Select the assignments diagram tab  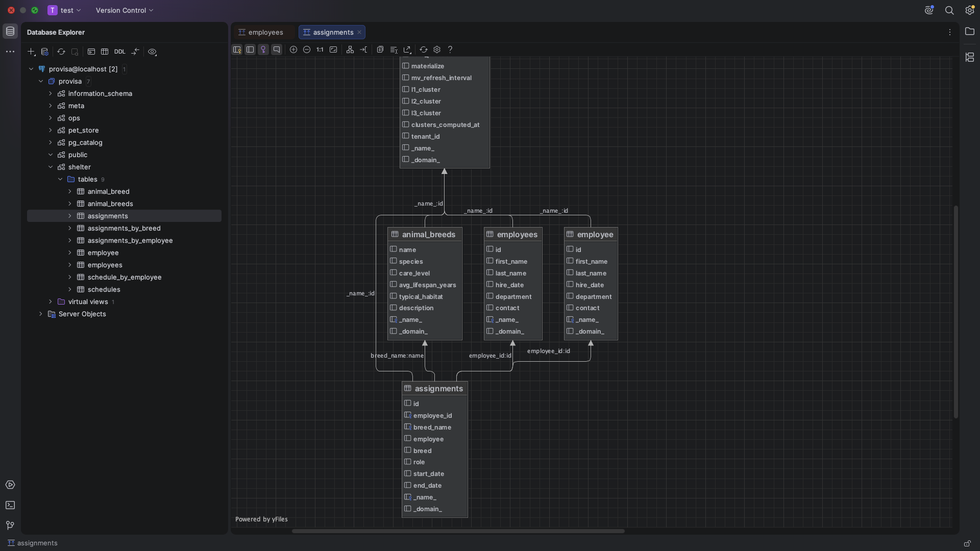[x=333, y=32]
